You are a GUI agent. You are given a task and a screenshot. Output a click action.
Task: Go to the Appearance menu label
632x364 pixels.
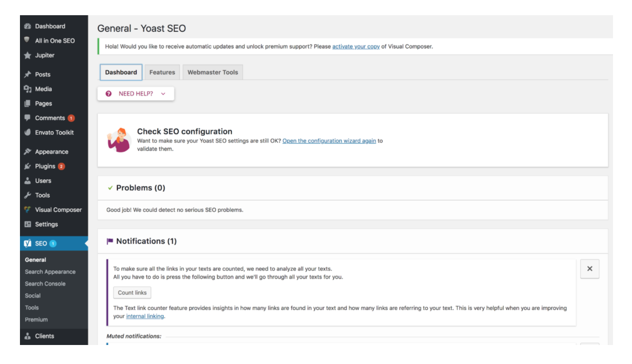click(52, 152)
